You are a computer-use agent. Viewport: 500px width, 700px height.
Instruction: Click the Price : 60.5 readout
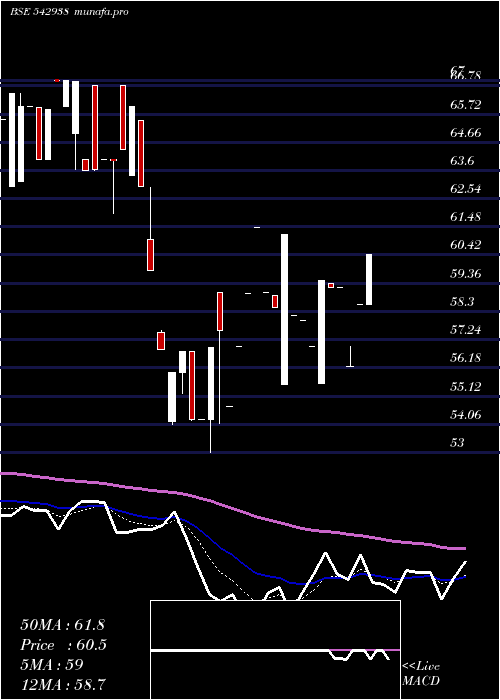coord(63,645)
